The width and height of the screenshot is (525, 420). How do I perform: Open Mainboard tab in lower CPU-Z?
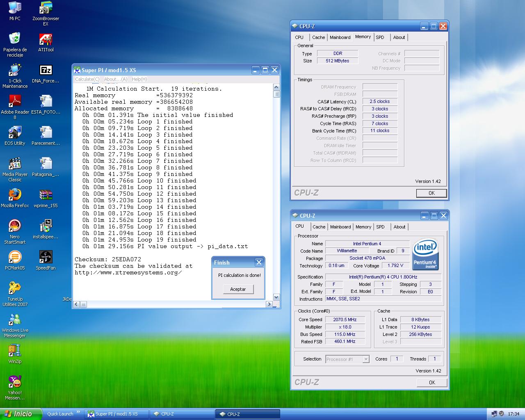[340, 227]
